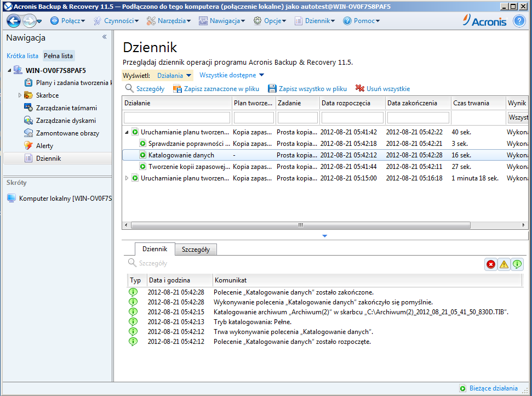The image size is (532, 396).
Task: Expand the Skarbce tree node
Action: click(x=20, y=95)
